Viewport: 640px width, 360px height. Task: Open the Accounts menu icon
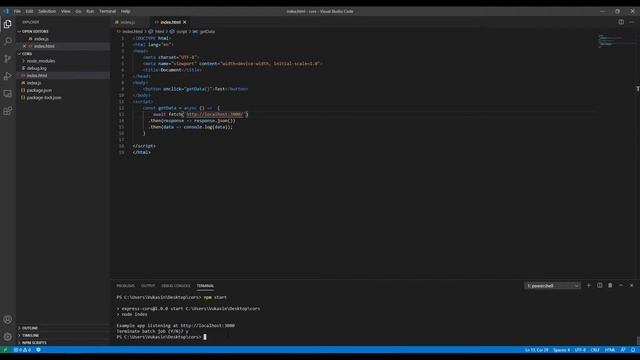click(x=7, y=320)
